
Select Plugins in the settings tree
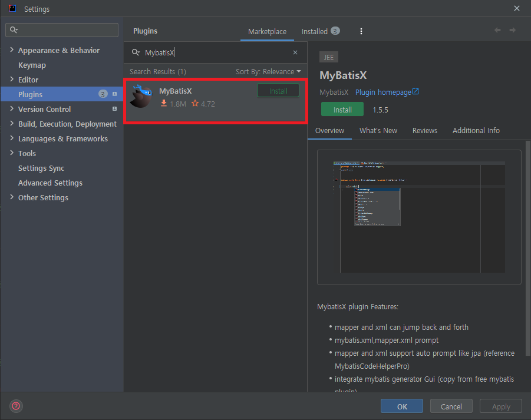pos(62,94)
